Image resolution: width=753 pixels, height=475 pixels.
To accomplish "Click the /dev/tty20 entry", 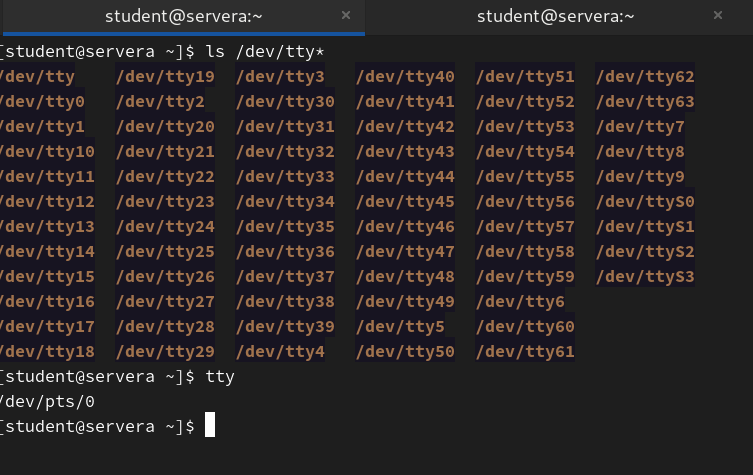I will (x=165, y=126).
